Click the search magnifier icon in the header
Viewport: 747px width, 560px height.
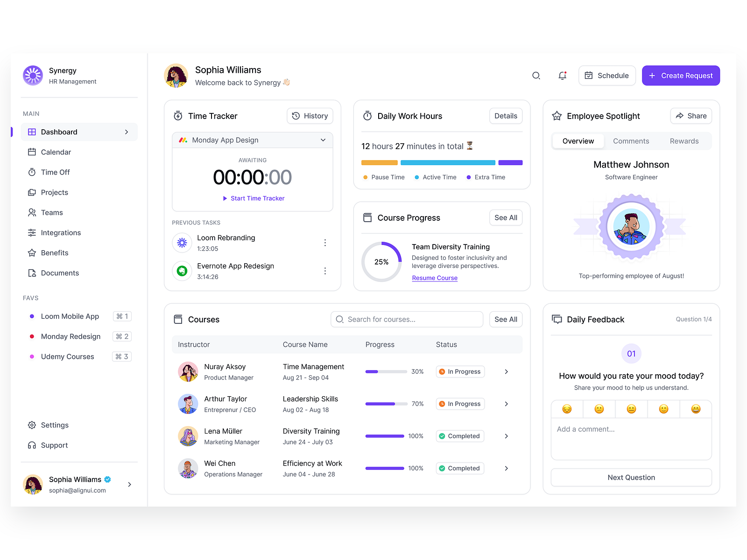536,75
